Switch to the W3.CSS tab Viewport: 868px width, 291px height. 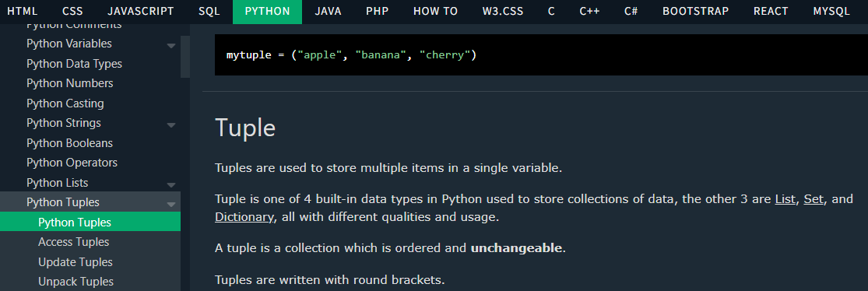503,11
